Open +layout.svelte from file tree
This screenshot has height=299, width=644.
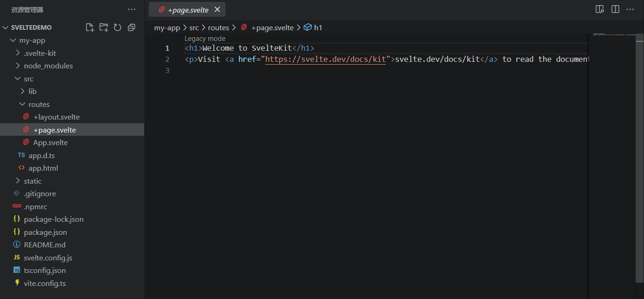pyautogui.click(x=56, y=117)
